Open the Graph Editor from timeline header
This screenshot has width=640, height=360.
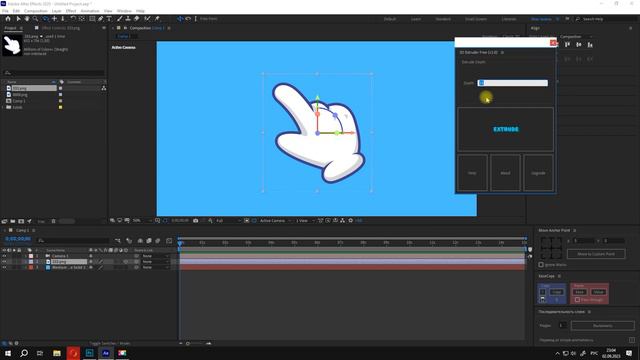pyautogui.click(x=169, y=241)
